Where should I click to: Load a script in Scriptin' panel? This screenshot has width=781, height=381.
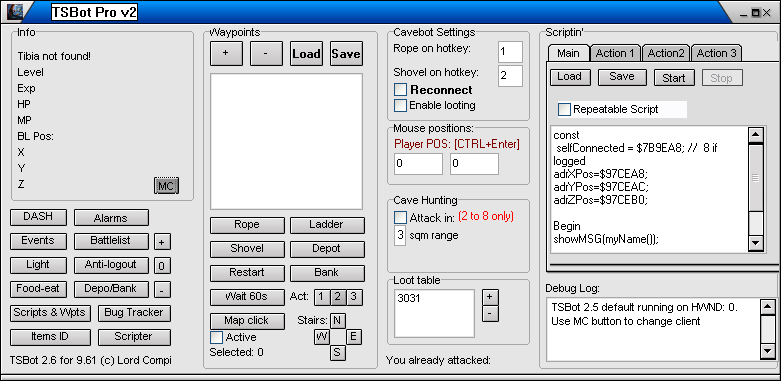click(570, 77)
